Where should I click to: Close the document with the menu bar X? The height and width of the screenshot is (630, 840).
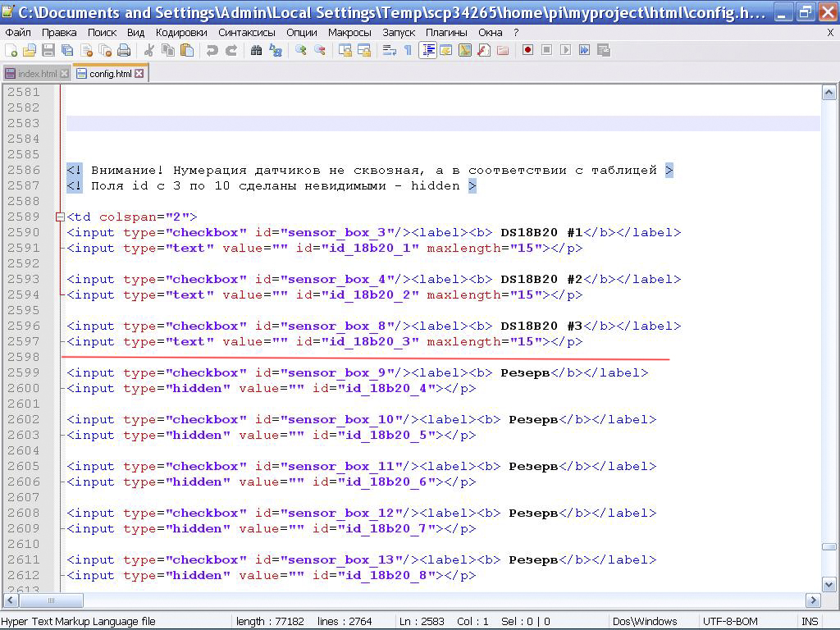(x=830, y=33)
